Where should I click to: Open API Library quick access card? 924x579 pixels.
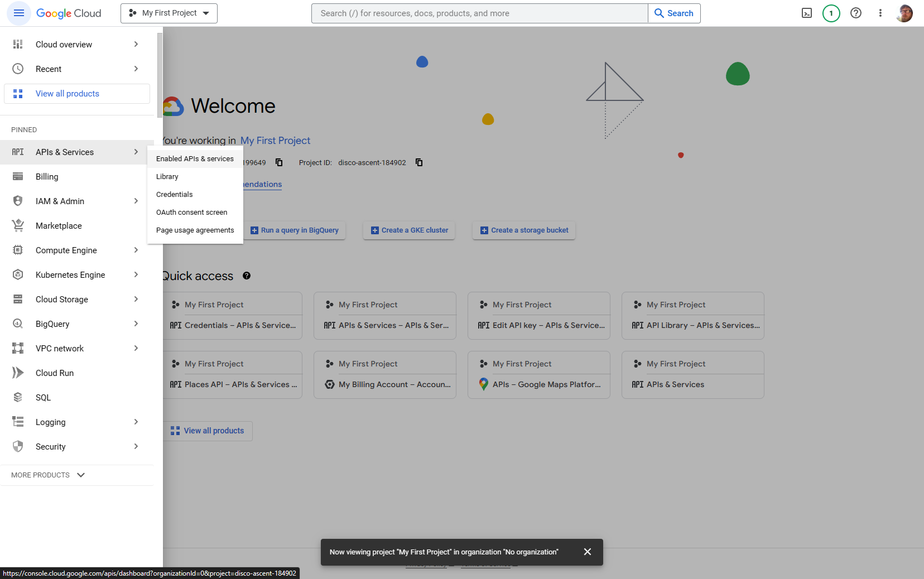pos(693,316)
